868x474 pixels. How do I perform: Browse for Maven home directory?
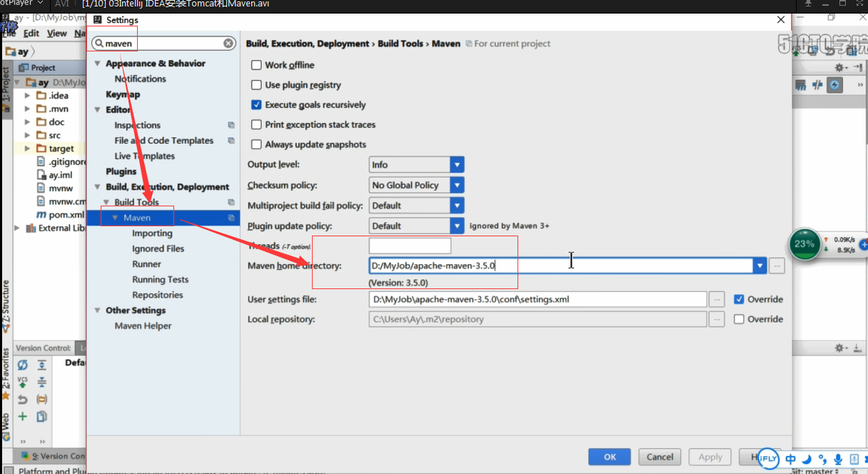tap(777, 266)
